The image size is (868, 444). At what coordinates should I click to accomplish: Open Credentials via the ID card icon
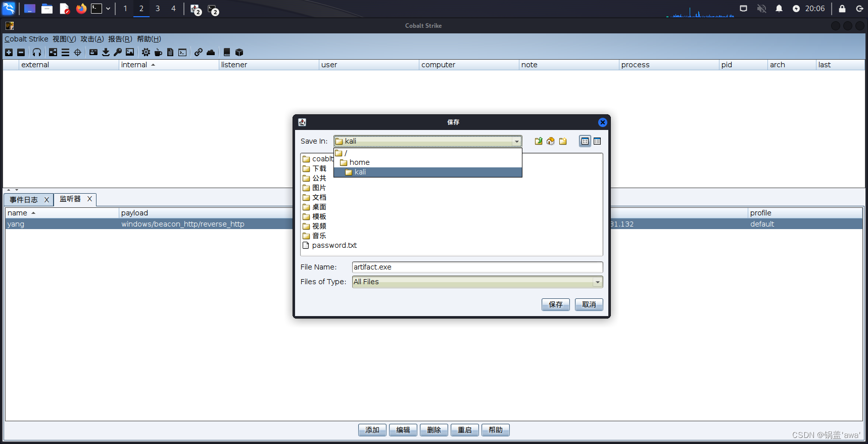[93, 52]
